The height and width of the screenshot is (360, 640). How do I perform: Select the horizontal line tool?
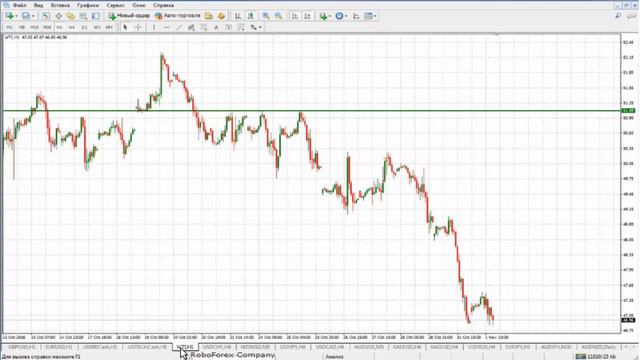[167, 27]
